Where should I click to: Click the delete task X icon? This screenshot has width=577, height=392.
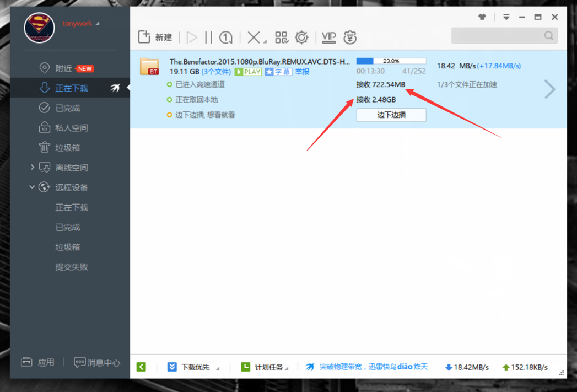[253, 37]
